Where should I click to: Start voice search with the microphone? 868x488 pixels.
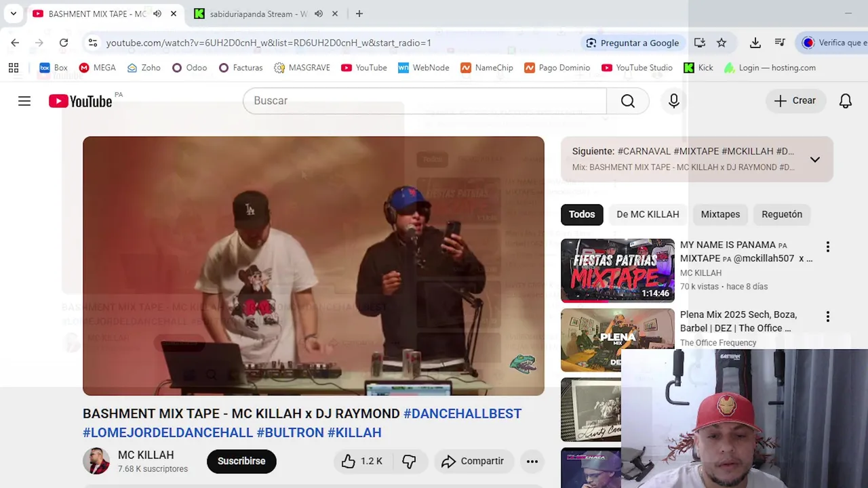[x=674, y=101]
